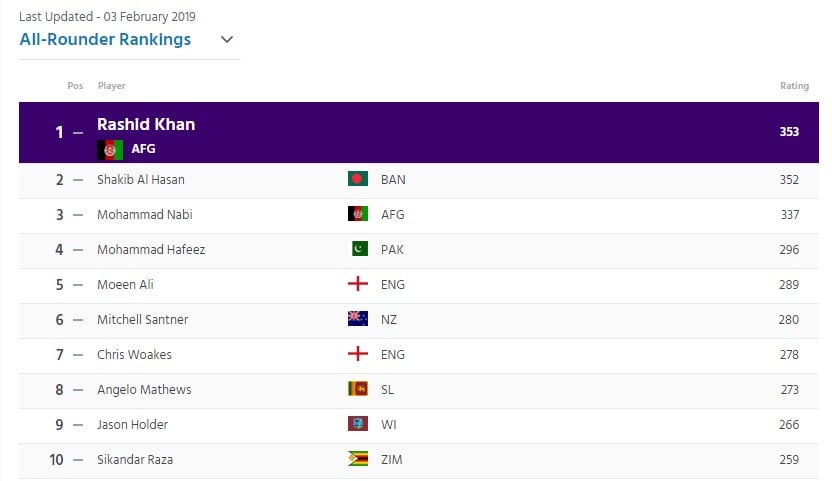The height and width of the screenshot is (481, 832).
Task: Select the Rating column header
Action: 794,85
